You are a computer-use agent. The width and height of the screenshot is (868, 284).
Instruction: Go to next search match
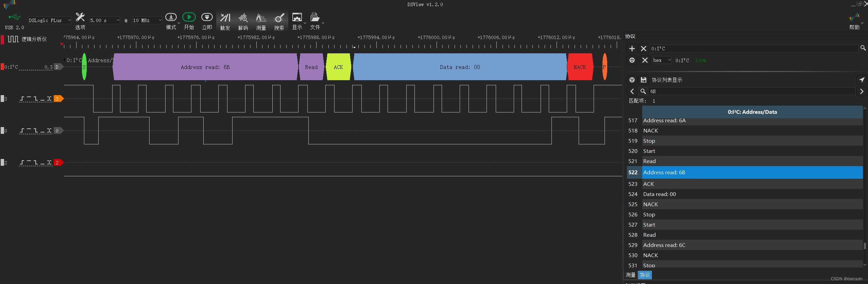(862, 91)
